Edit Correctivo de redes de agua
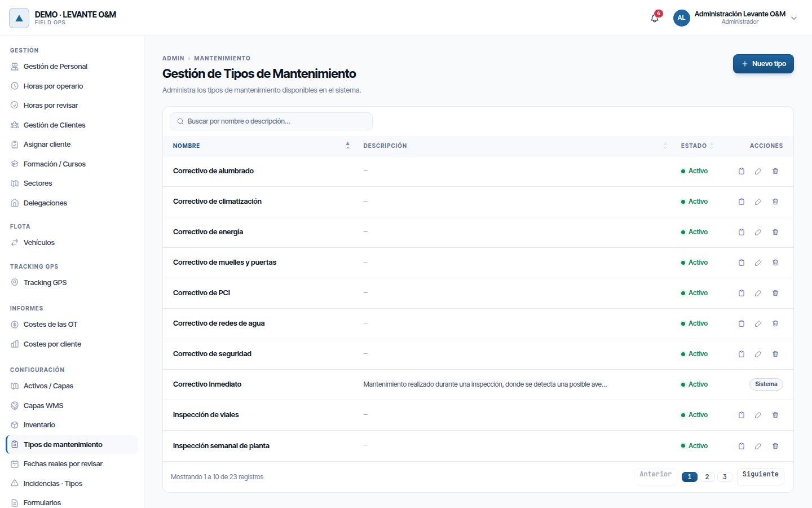812x508 pixels. (758, 323)
